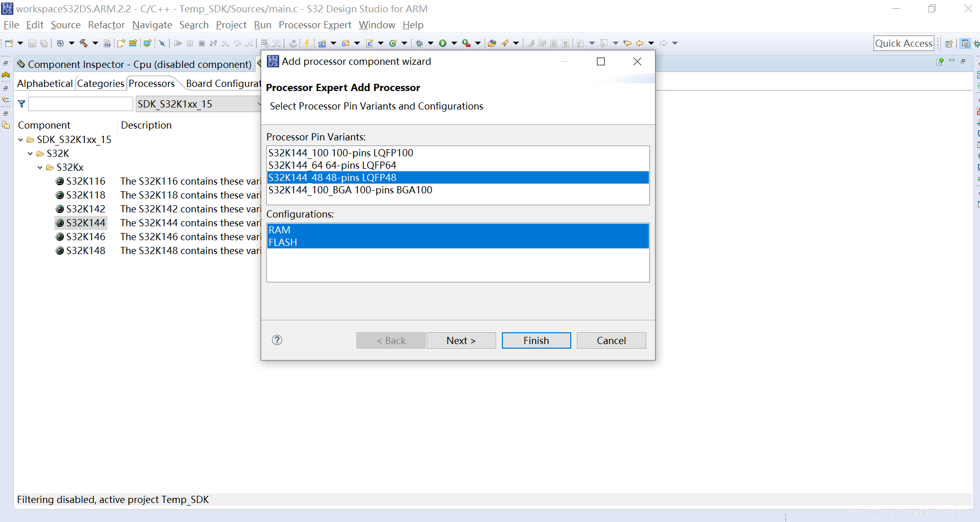Select S32K116 in component tree
This screenshot has width=980, height=522.
click(86, 181)
